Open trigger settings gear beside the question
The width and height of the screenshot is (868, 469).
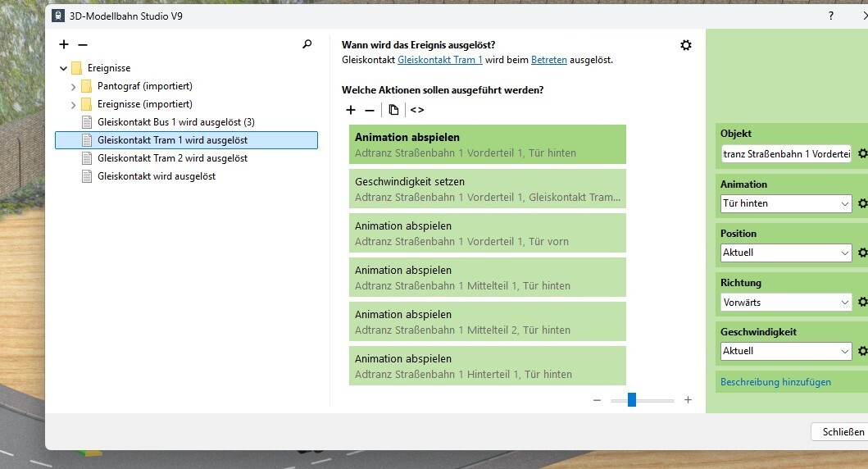pyautogui.click(x=686, y=45)
